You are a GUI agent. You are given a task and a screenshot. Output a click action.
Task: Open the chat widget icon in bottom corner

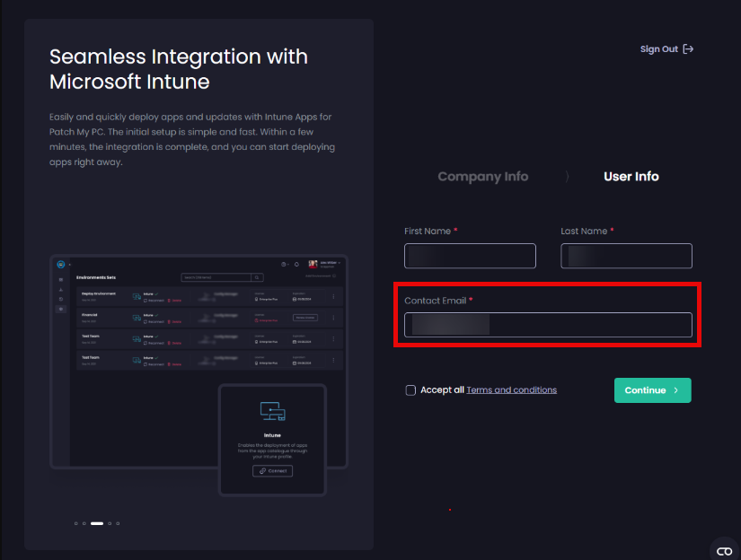[x=724, y=549]
